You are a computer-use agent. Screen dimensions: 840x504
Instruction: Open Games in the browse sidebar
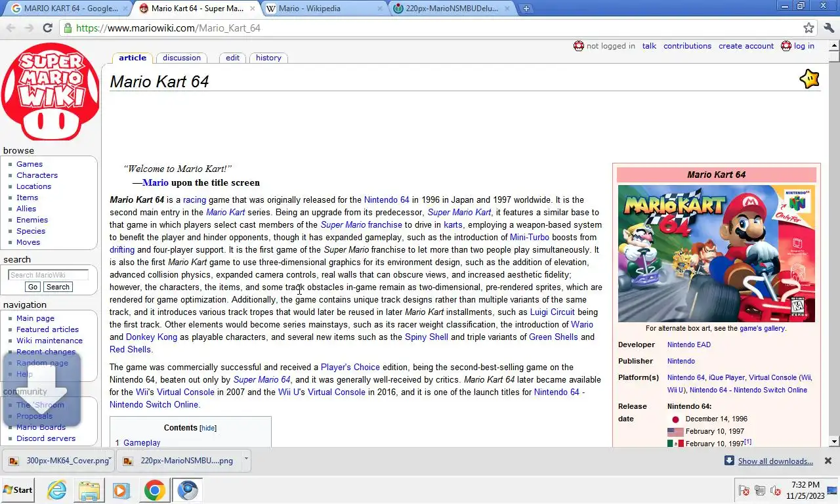pyautogui.click(x=30, y=164)
